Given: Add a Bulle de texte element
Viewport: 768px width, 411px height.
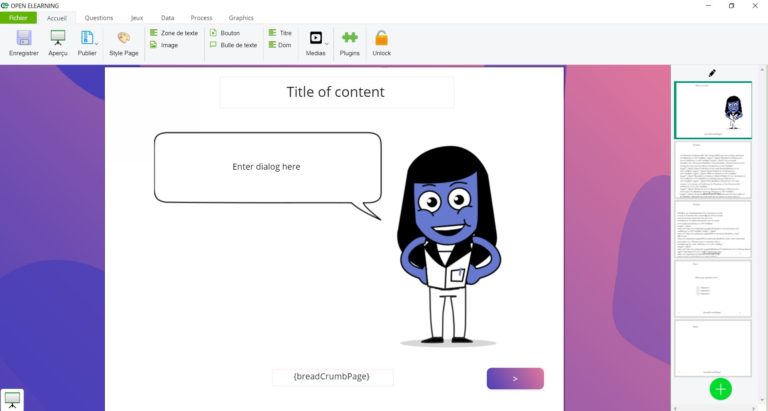Looking at the screenshot, I should click(234, 45).
